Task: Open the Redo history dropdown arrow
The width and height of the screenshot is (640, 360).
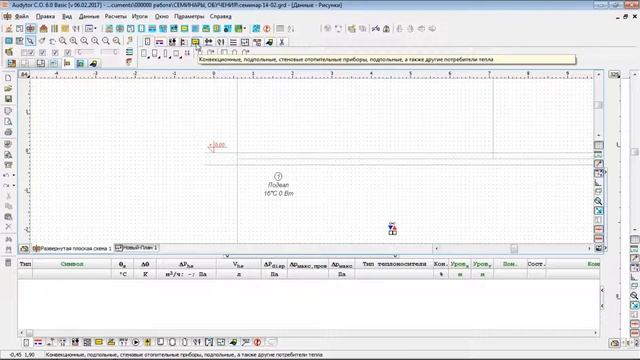Action: coord(14,186)
